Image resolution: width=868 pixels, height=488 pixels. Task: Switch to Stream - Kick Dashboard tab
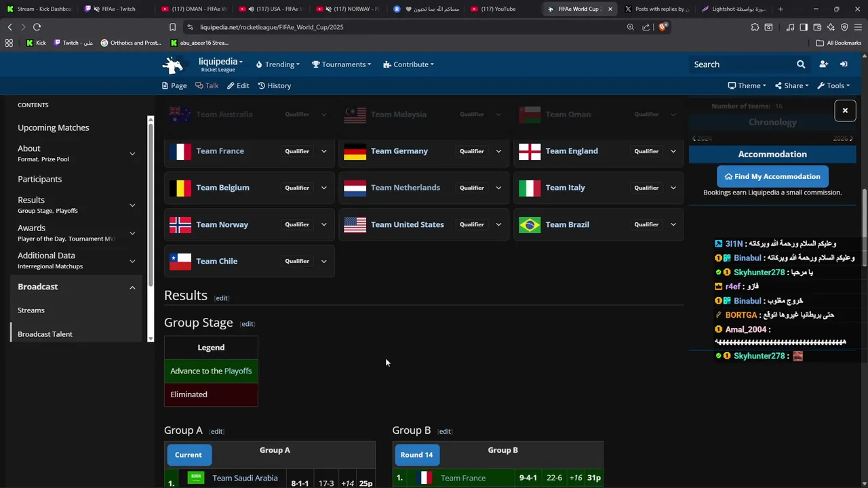point(39,9)
